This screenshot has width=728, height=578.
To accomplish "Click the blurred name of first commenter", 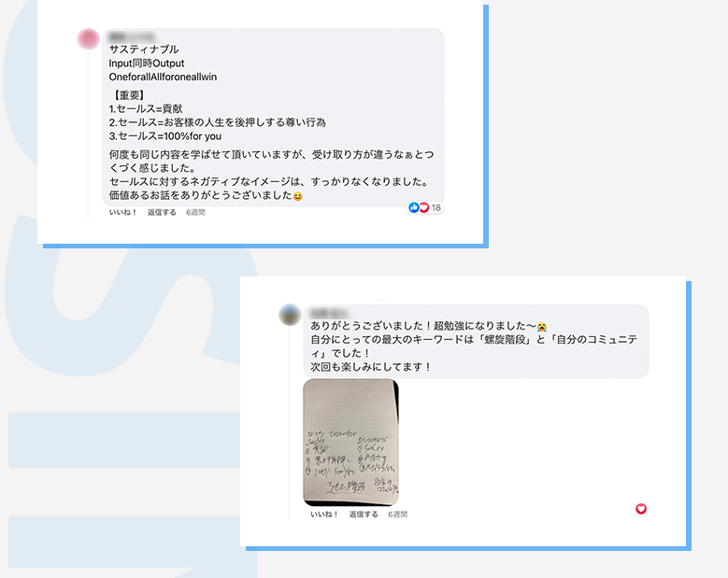I will (x=132, y=36).
